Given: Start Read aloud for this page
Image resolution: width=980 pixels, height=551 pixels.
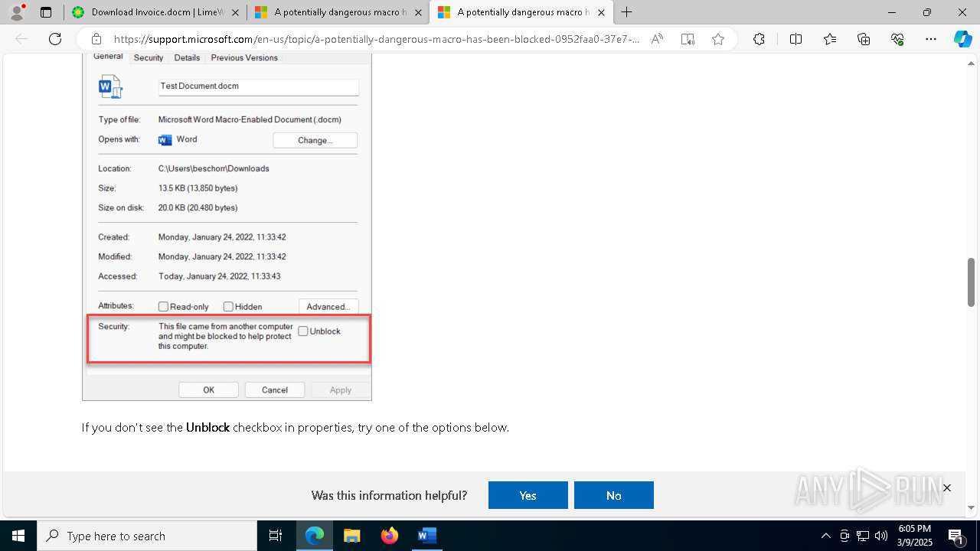Looking at the screenshot, I should click(x=657, y=39).
